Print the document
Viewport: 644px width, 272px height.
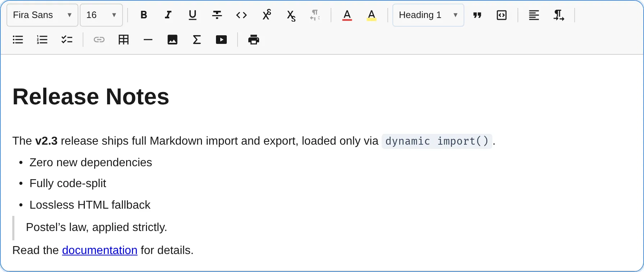(x=254, y=40)
